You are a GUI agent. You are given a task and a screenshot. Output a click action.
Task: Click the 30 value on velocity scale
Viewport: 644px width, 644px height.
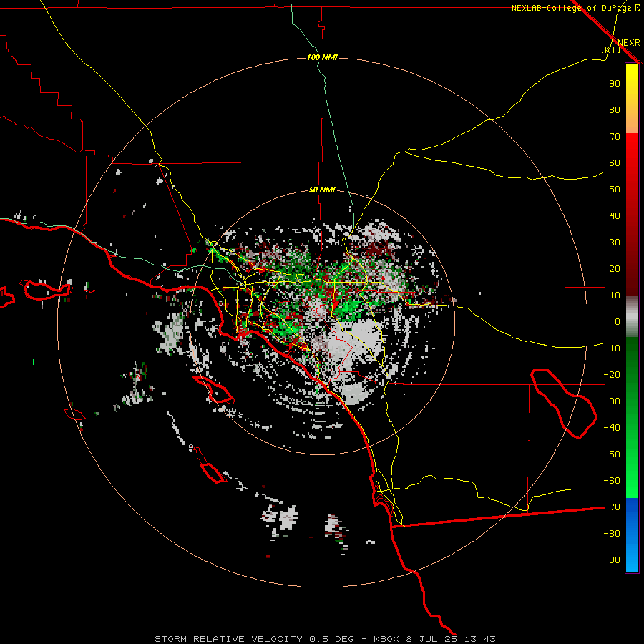point(615,243)
